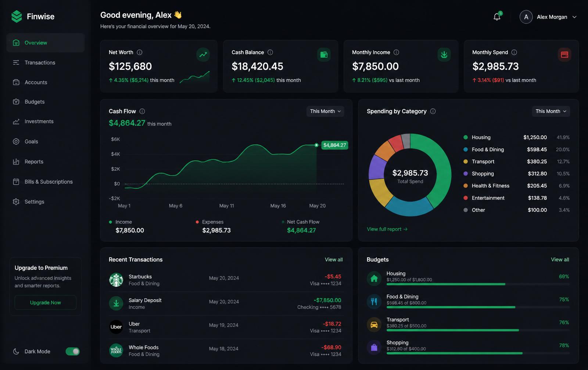Click the Whole Foods logo icon

pyautogui.click(x=116, y=351)
